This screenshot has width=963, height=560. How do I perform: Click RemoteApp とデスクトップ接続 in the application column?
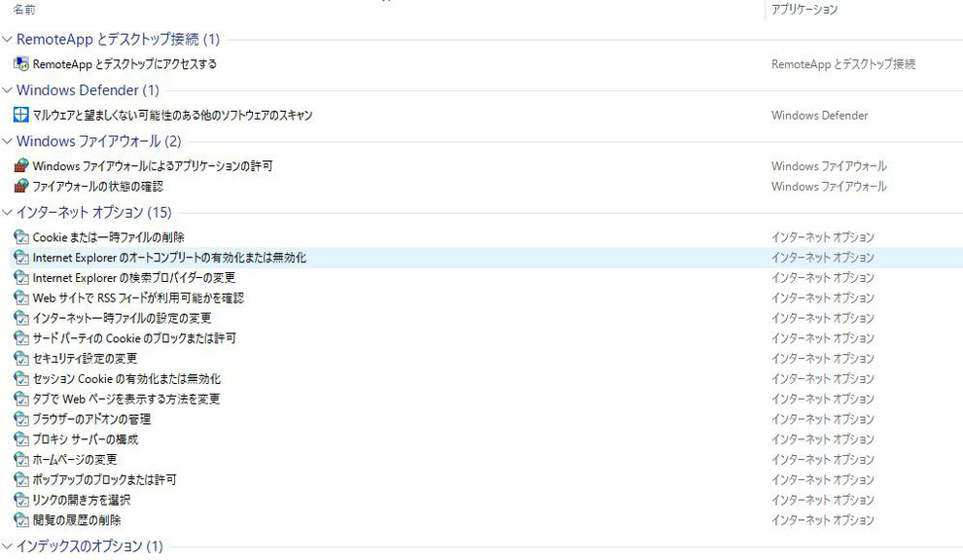click(843, 64)
